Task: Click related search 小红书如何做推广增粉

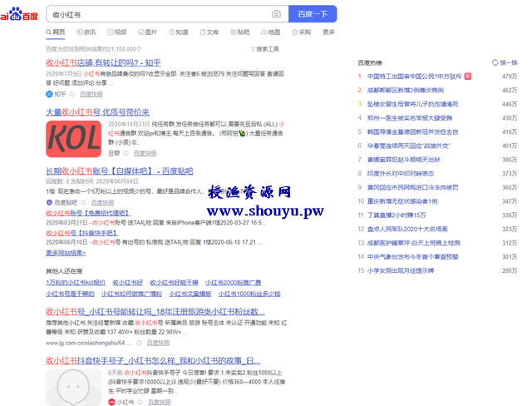Action: click(131, 294)
